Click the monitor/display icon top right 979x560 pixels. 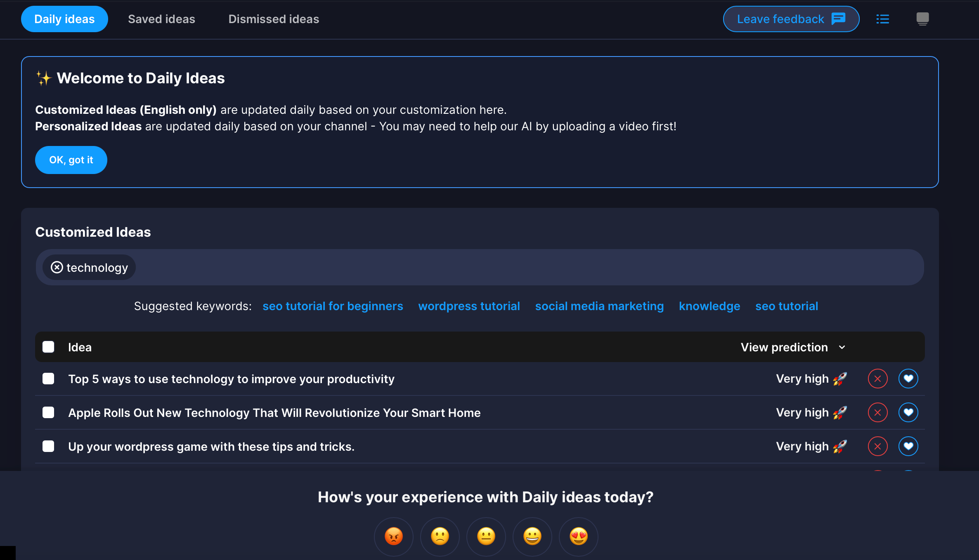(923, 19)
